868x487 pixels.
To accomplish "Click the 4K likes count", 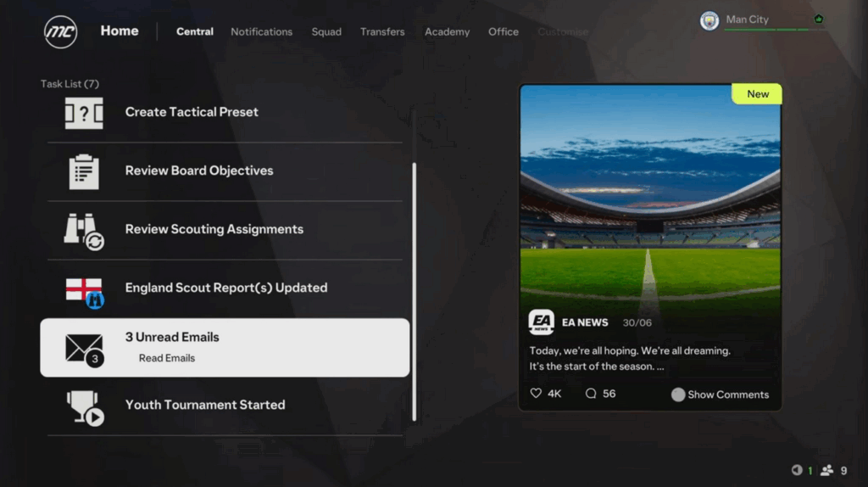I will tap(554, 394).
